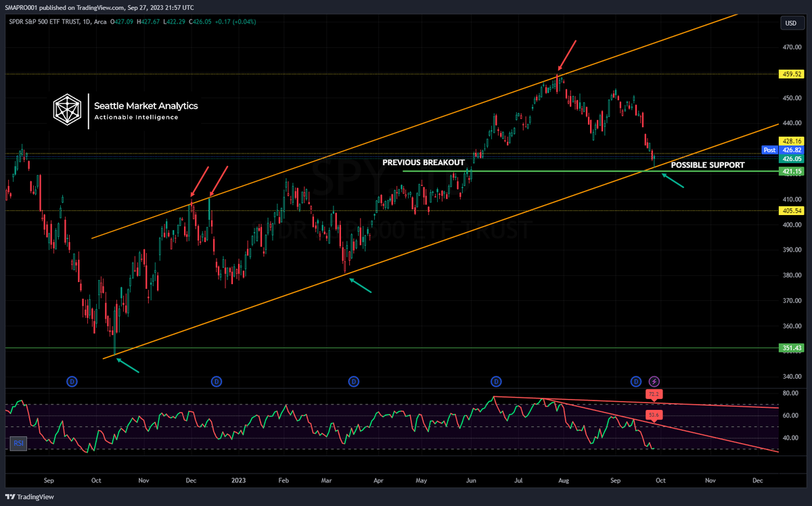Click the dividend D marker near March 2023
The width and height of the screenshot is (812, 506).
353,382
